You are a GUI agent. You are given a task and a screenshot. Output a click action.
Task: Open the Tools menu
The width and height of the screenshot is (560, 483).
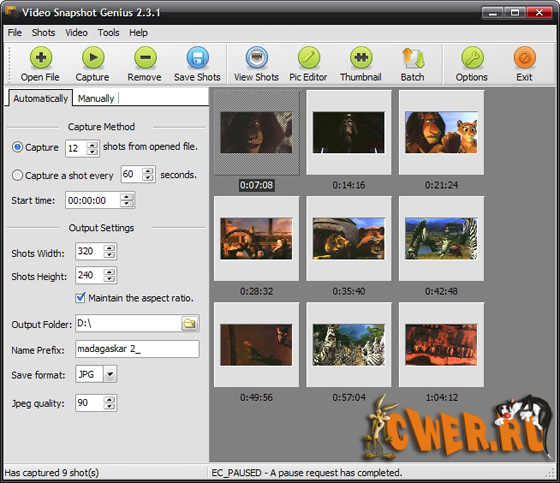(108, 33)
